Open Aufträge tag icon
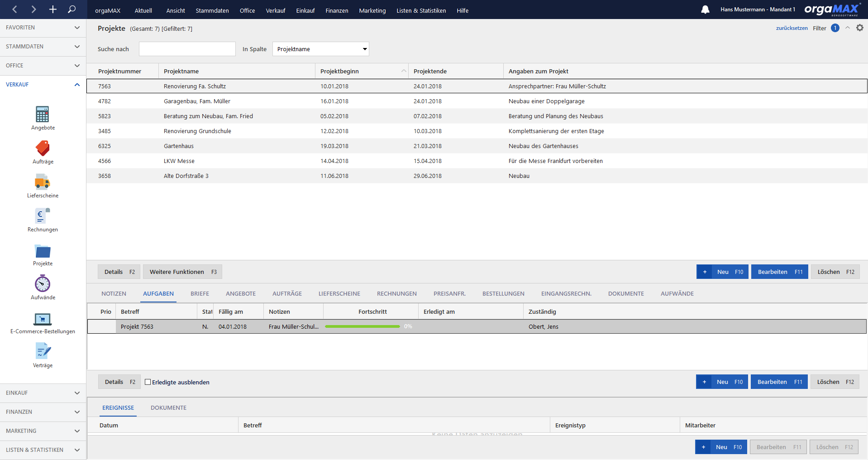Screen dimensions: 868x460 (43, 148)
